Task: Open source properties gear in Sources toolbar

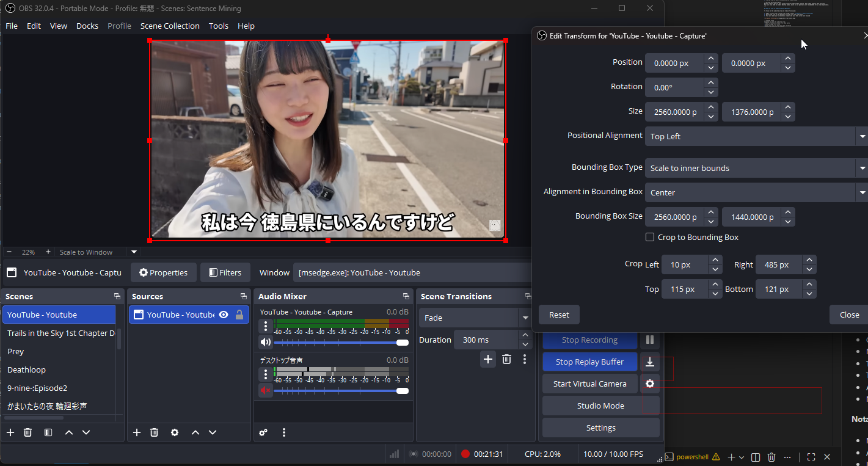Action: click(175, 432)
